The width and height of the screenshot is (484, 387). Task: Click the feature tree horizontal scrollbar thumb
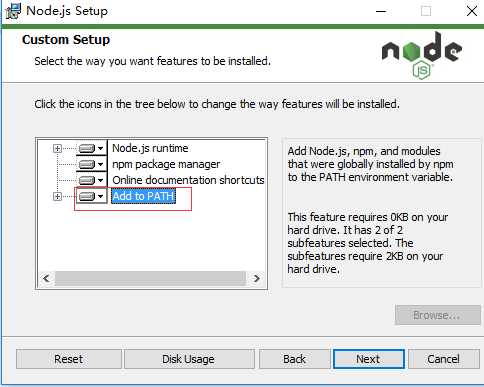(151, 278)
